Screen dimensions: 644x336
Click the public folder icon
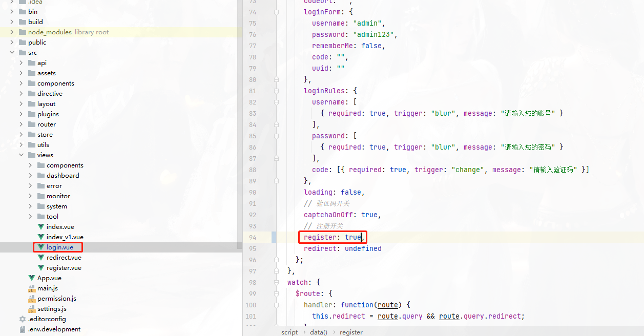pyautogui.click(x=23, y=43)
